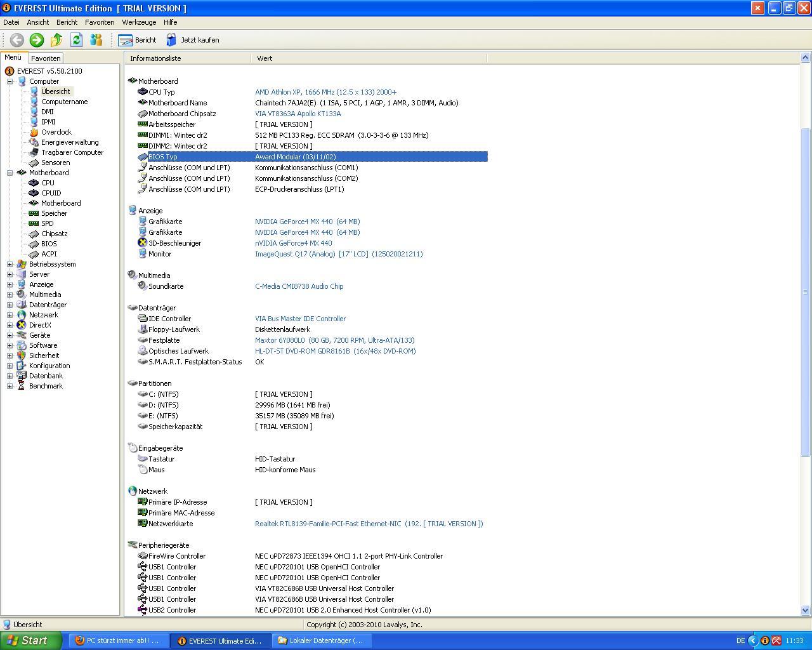The width and height of the screenshot is (812, 650).
Task: Open the Werkzeuge menu
Action: 139,22
